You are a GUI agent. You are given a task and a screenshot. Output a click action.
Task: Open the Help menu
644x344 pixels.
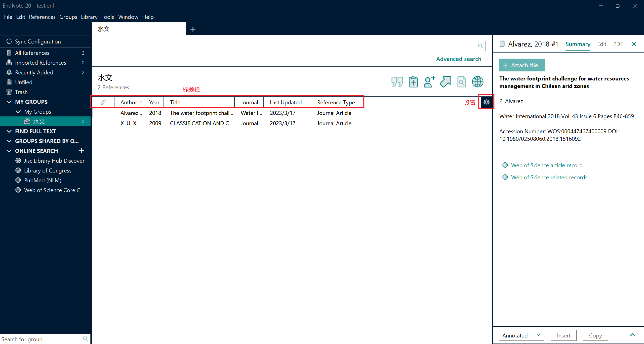pos(148,17)
